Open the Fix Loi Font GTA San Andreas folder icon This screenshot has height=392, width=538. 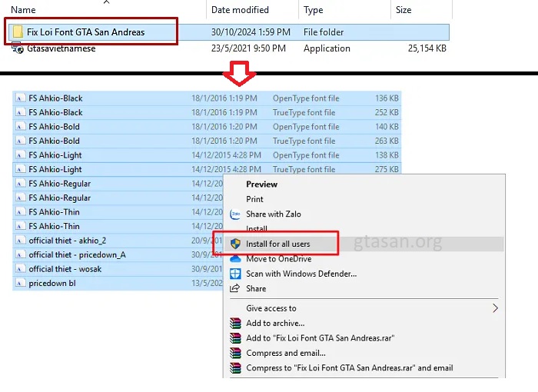point(18,32)
